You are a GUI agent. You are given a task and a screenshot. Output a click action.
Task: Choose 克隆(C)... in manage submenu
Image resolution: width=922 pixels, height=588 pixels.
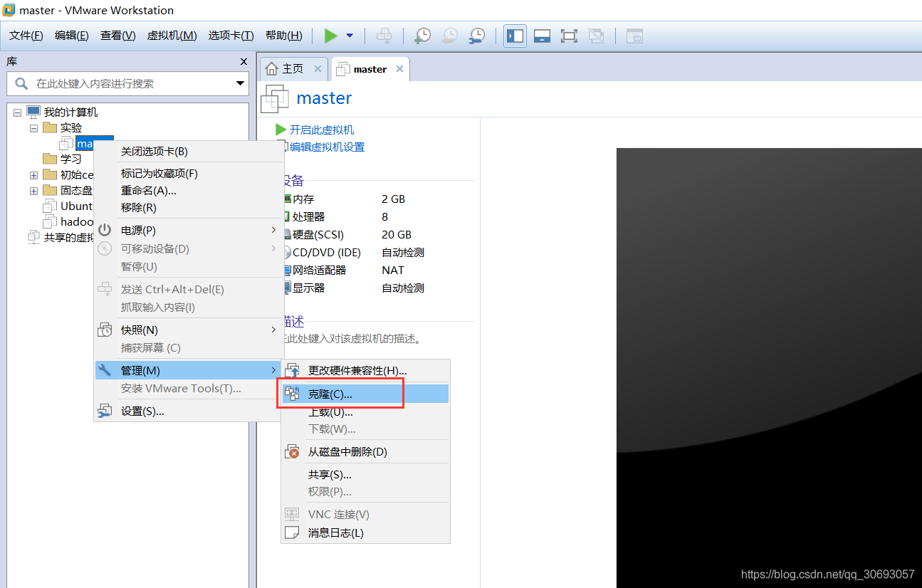365,394
